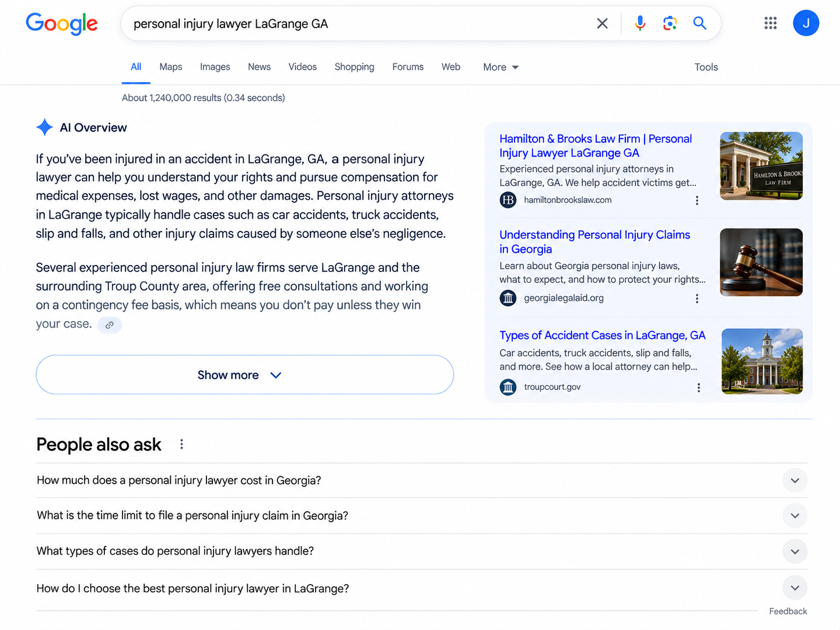Clear the search box with the X icon
This screenshot has width=840, height=630.
(602, 23)
